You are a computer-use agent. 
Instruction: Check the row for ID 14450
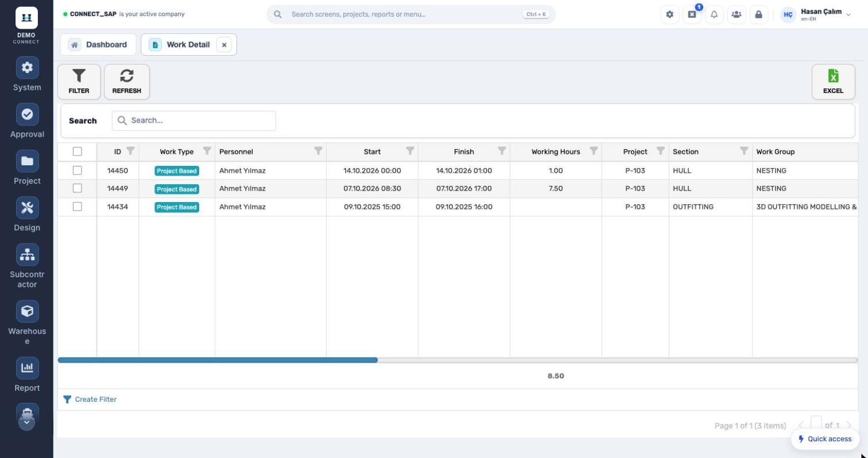77,170
